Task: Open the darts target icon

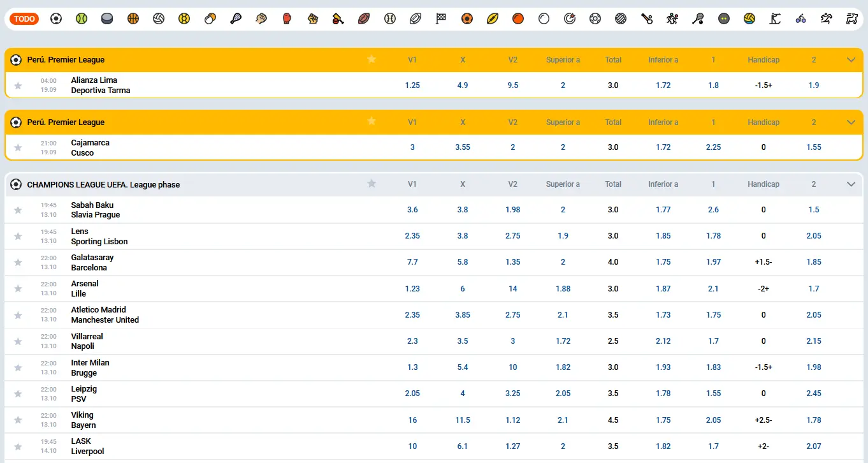Action: (x=570, y=19)
